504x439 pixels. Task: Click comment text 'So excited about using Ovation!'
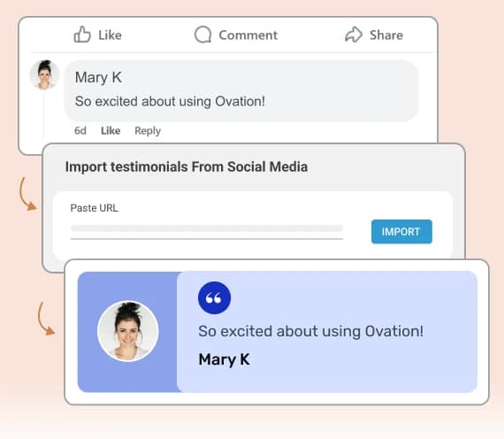pyautogui.click(x=170, y=102)
